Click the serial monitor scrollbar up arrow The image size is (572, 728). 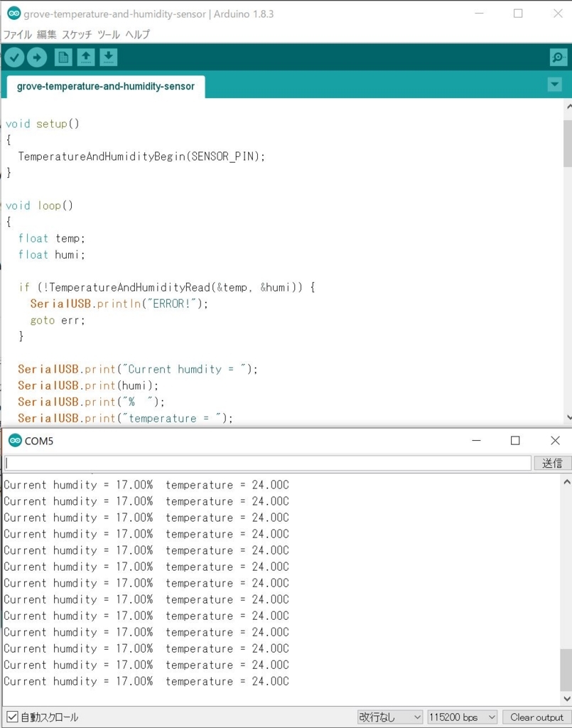[566, 482]
